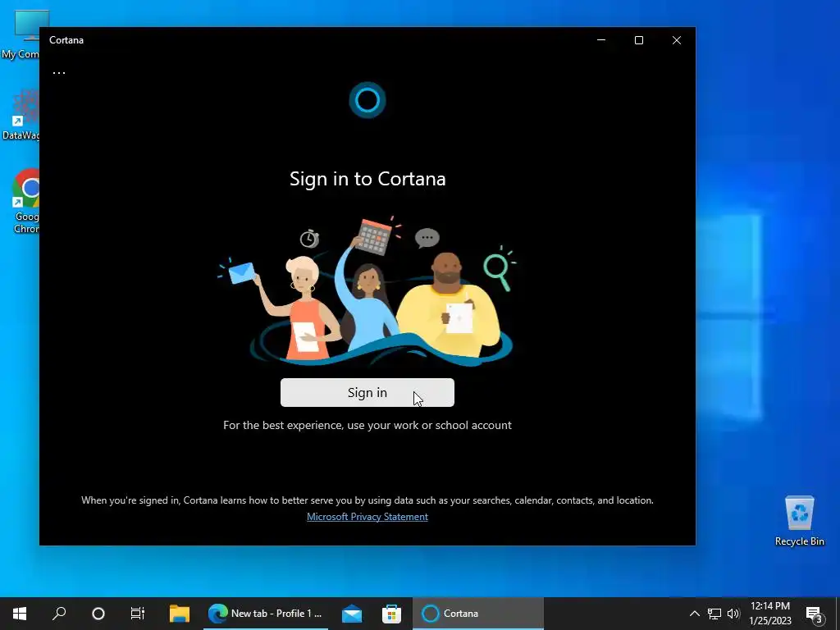The image size is (840, 630).
Task: Click the Cortana logo circle
Action: tap(367, 99)
